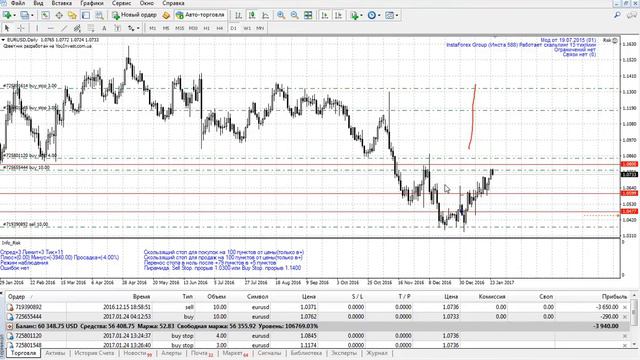640x360 pixels.
Task: Toggle the Авто-торговля button
Action: tap(200, 15)
